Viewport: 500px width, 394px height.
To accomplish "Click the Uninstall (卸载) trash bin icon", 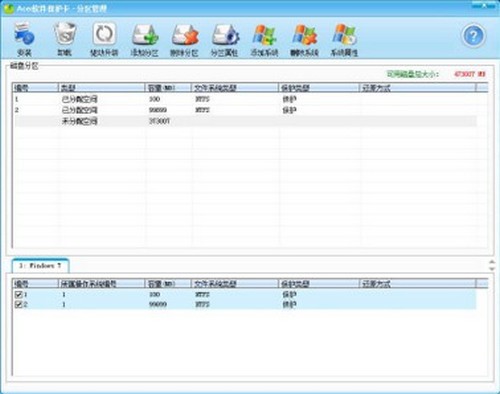I will (x=65, y=34).
